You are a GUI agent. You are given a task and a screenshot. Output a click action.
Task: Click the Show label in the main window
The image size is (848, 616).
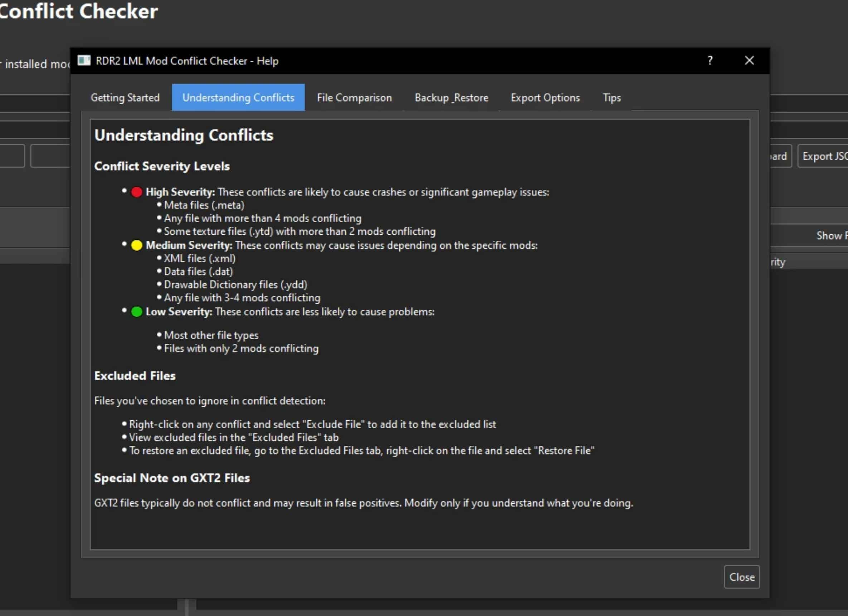pyautogui.click(x=832, y=235)
